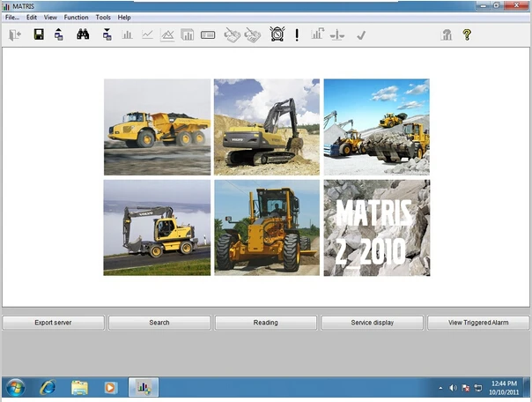The width and height of the screenshot is (532, 402).
Task: Open the Windows Start menu
Action: pyautogui.click(x=15, y=387)
